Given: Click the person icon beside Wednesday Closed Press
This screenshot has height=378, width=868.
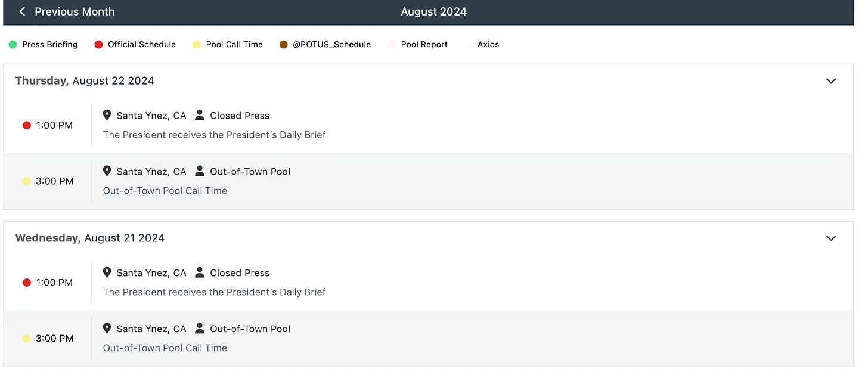Looking at the screenshot, I should tap(200, 272).
